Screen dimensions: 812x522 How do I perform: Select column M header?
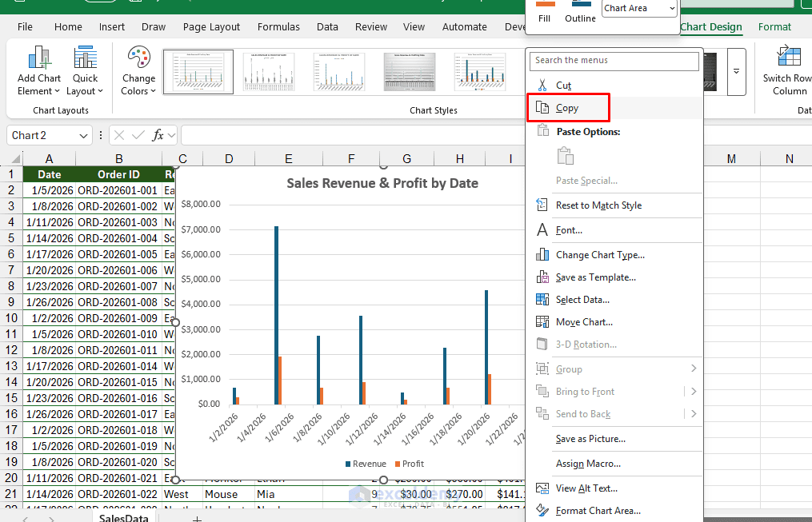(x=731, y=159)
